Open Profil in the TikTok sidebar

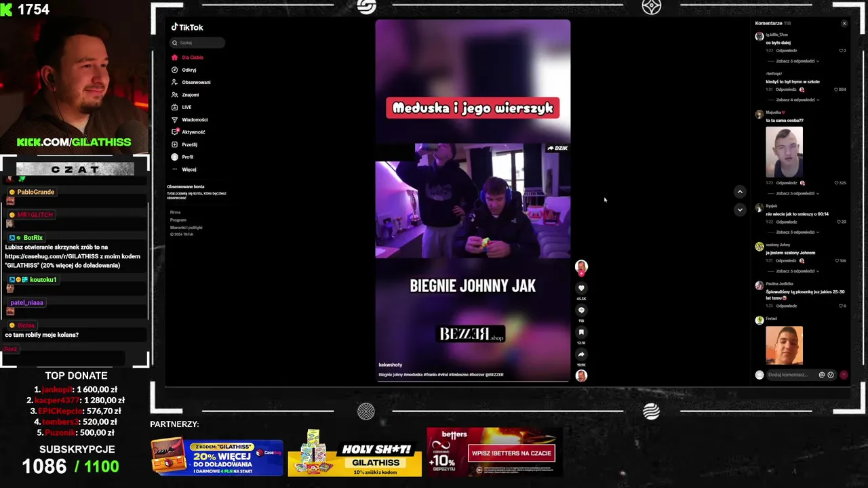182,157
